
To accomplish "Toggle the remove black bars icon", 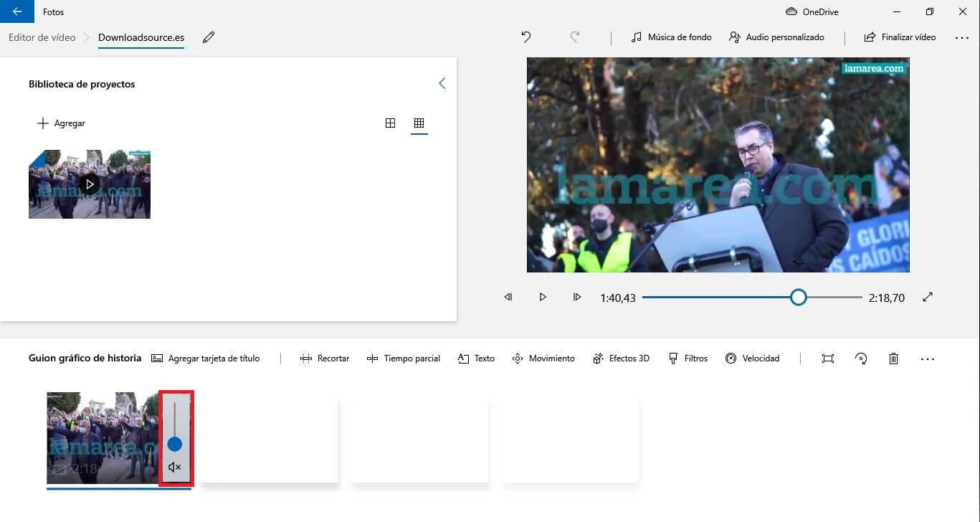I will (x=828, y=359).
